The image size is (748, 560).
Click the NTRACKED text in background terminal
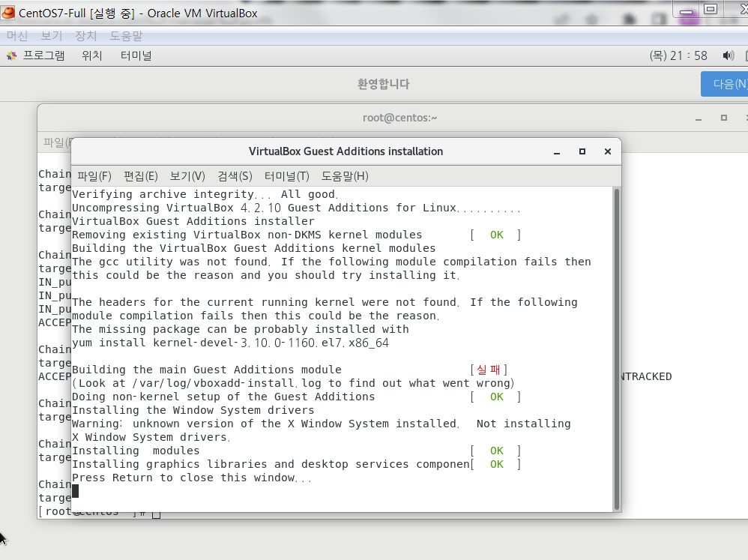click(646, 377)
